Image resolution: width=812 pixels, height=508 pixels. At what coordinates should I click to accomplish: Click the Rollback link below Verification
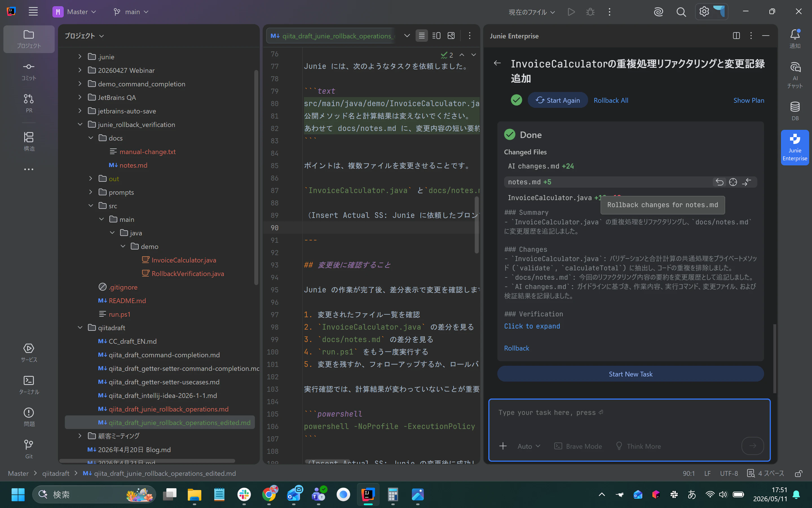pyautogui.click(x=517, y=348)
